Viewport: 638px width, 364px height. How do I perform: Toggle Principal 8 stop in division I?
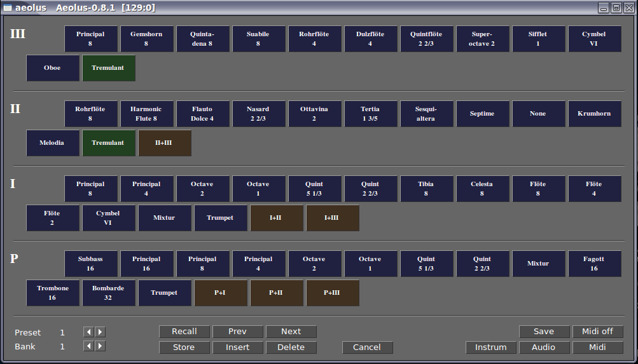pyautogui.click(x=91, y=189)
